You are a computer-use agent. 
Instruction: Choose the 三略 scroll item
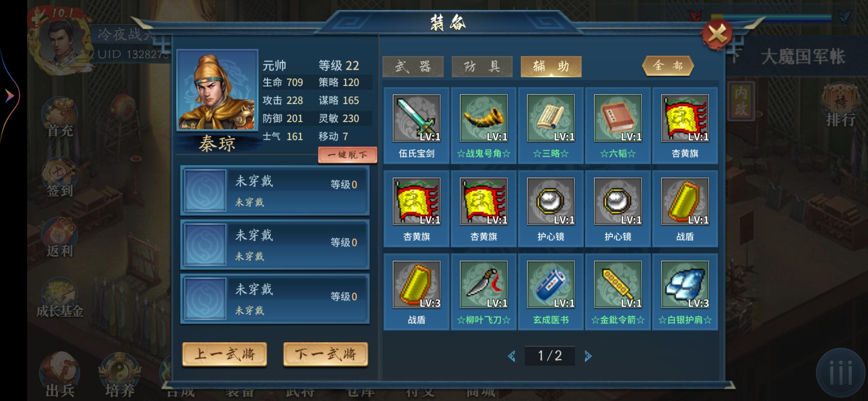click(550, 125)
